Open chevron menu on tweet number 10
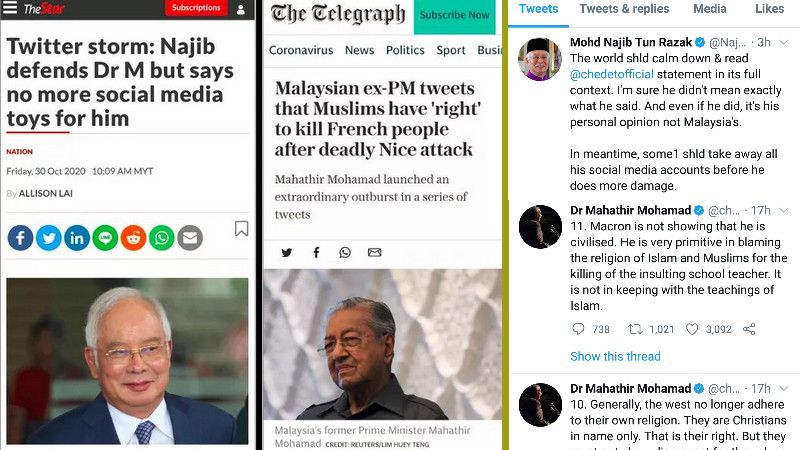The height and width of the screenshot is (450, 800). point(784,389)
